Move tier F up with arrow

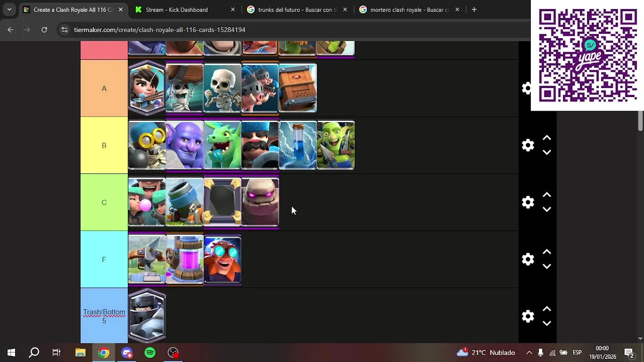tap(547, 252)
